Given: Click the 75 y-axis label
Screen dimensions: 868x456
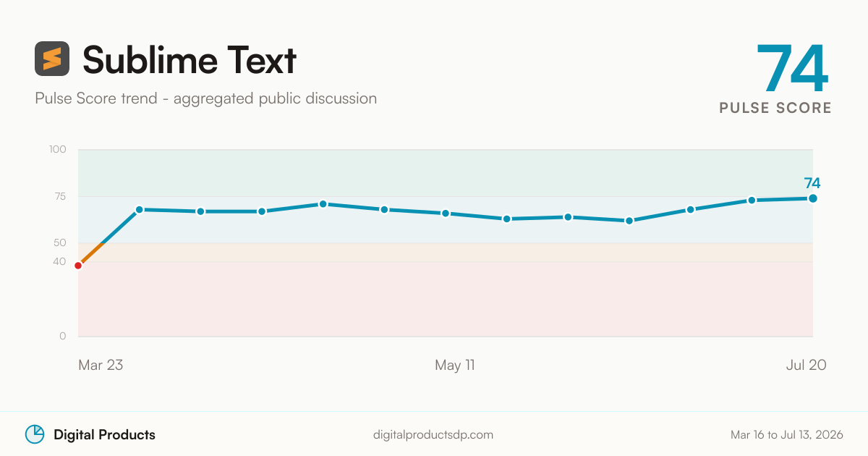Looking at the screenshot, I should (59, 196).
